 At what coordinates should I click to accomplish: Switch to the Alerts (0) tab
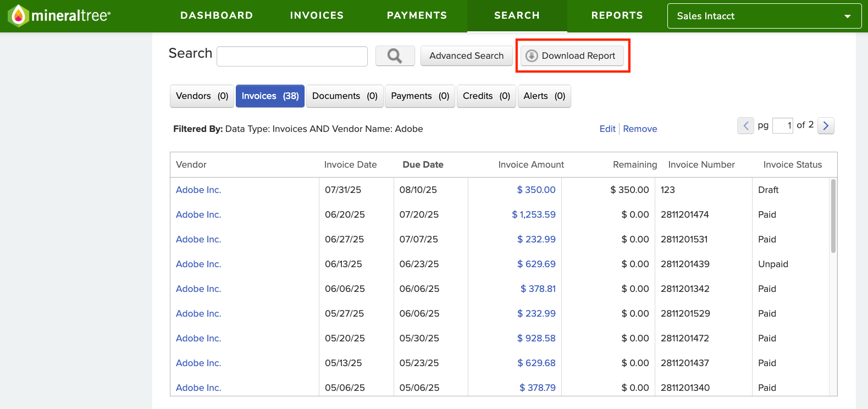[544, 96]
